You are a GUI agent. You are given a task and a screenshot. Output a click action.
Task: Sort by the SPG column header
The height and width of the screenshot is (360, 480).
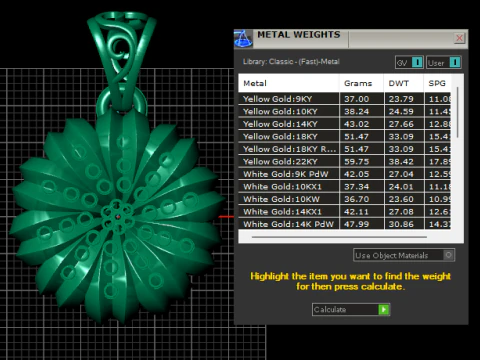(437, 83)
